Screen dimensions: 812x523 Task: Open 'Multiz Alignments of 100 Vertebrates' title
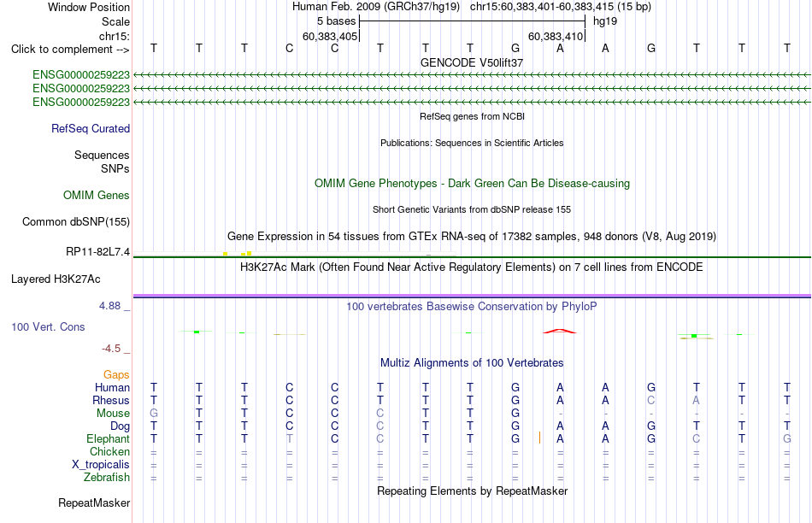pyautogui.click(x=472, y=363)
